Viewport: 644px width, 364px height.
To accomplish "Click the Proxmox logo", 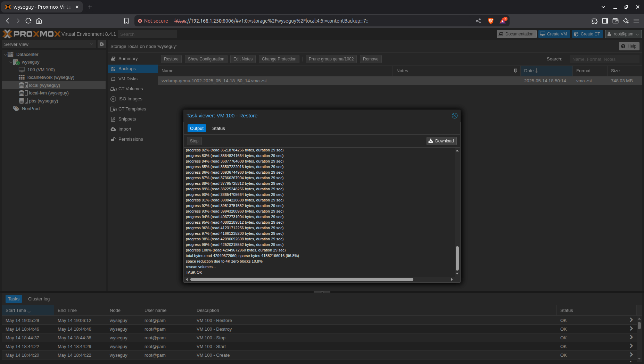I will coord(32,34).
